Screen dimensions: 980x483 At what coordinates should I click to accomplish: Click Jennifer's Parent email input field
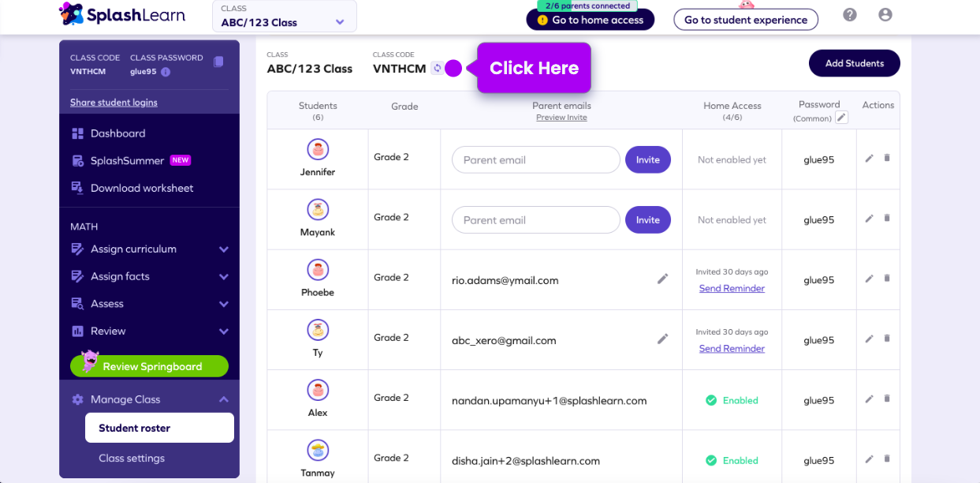tap(535, 160)
